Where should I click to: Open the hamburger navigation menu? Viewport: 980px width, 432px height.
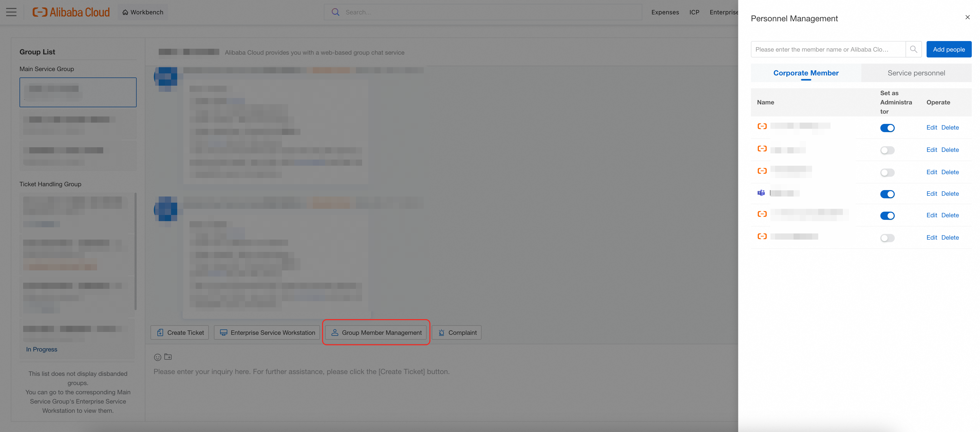(x=11, y=12)
